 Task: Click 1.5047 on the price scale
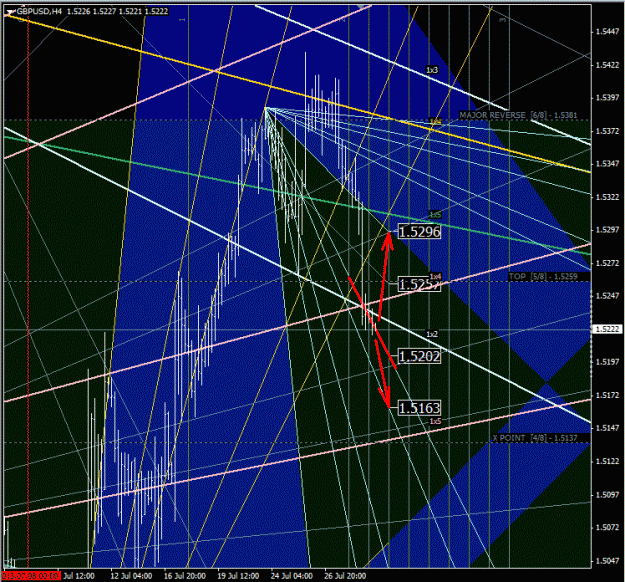pyautogui.click(x=607, y=561)
